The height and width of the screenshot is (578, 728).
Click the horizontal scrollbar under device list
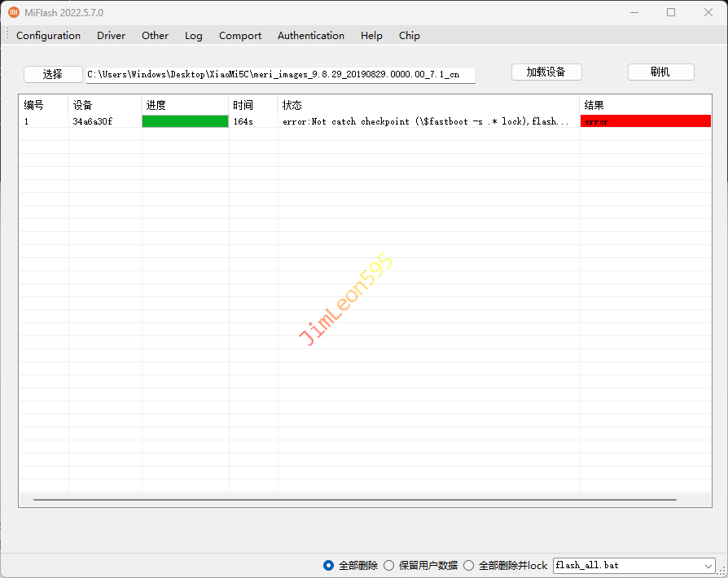coord(355,499)
